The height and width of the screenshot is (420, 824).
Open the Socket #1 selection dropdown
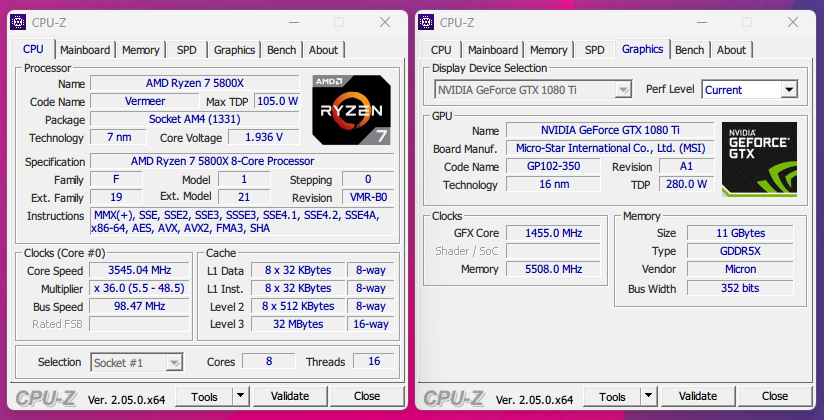[x=137, y=363]
